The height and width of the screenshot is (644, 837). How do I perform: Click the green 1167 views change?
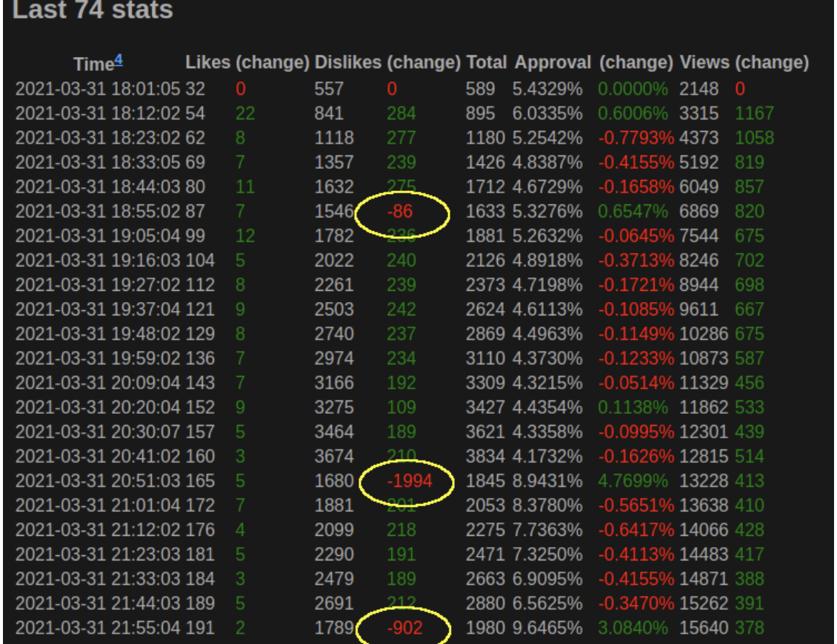[753, 114]
